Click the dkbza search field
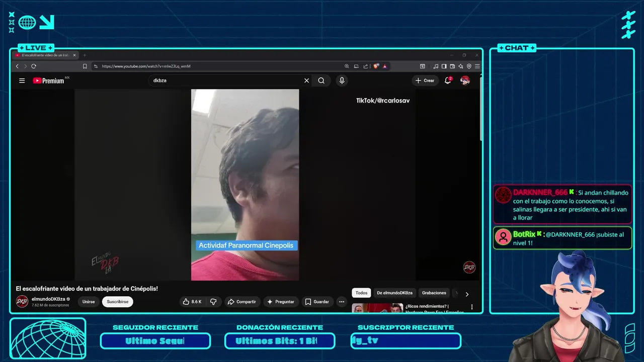This screenshot has height=362, width=644. coord(226,80)
